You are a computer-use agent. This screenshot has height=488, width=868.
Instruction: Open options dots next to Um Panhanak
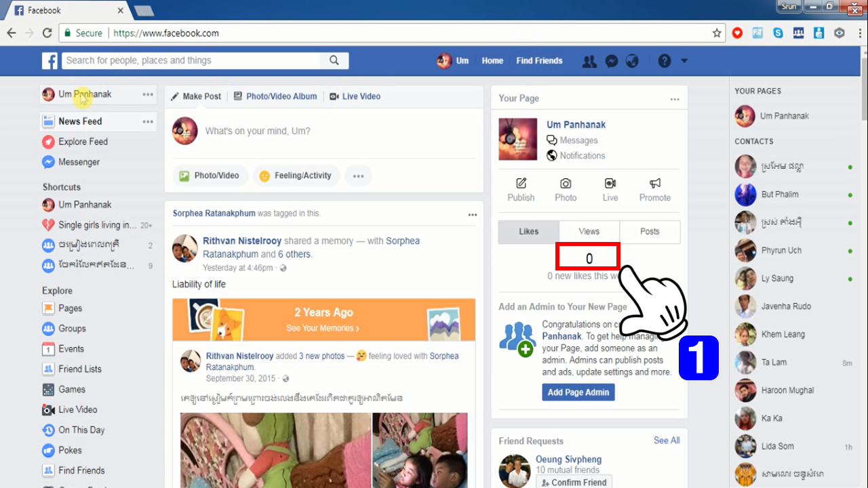point(148,94)
